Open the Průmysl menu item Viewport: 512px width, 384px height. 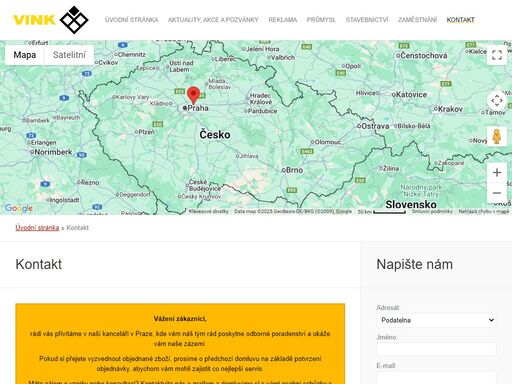(321, 20)
